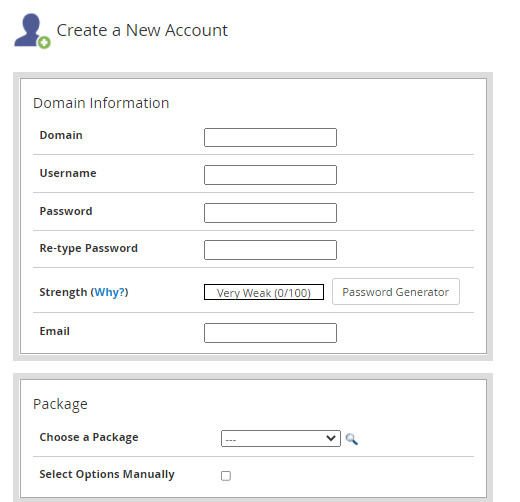Select the Email input box

tap(270, 333)
